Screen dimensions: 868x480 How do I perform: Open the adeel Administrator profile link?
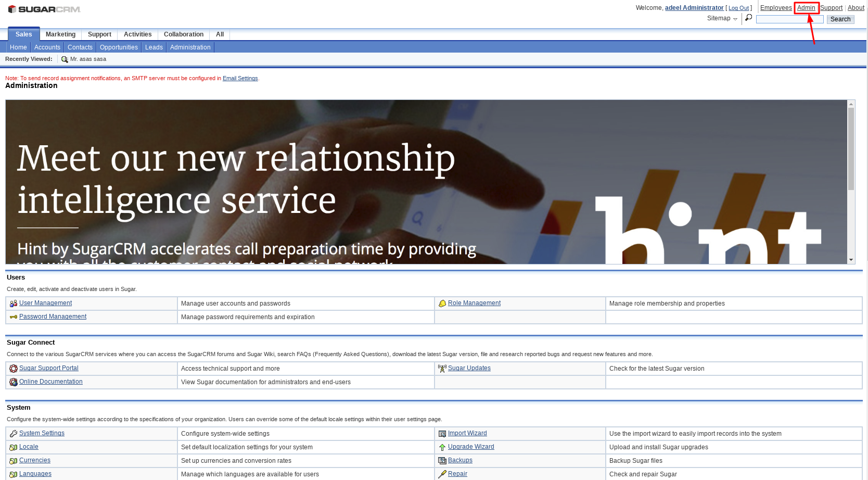pyautogui.click(x=694, y=8)
